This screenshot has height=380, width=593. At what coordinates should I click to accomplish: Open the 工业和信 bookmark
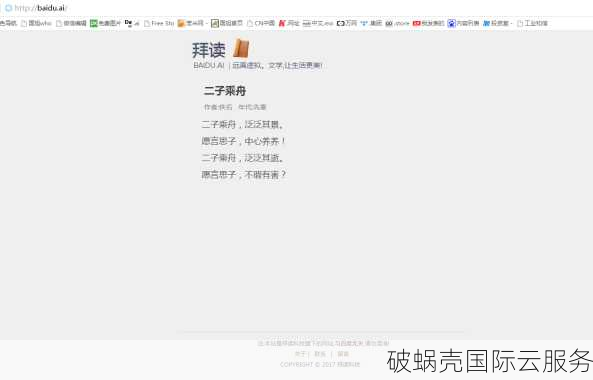point(532,23)
